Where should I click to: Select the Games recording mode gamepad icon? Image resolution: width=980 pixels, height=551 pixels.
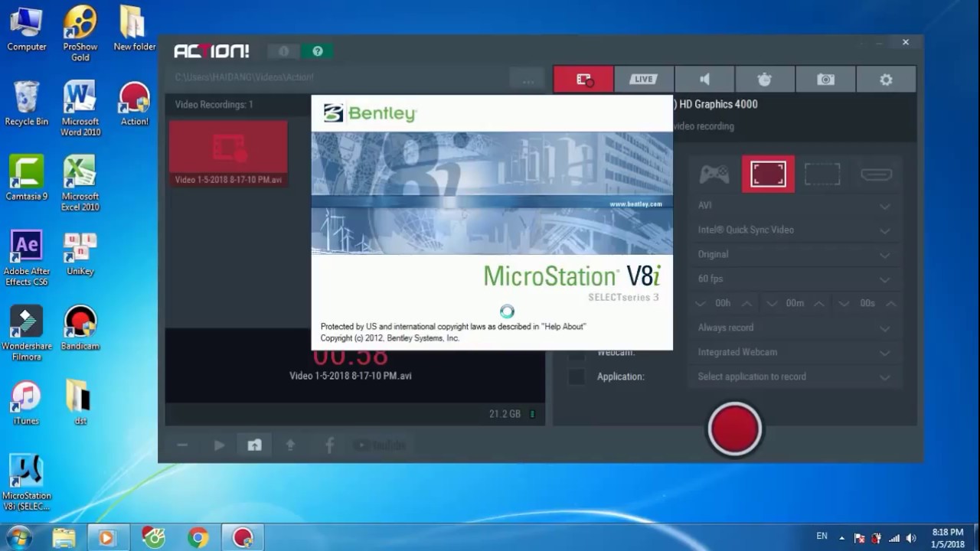[x=714, y=174]
